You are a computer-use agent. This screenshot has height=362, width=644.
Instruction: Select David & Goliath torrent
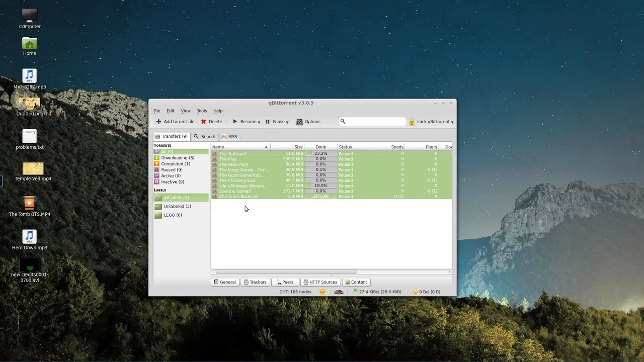tap(331, 191)
